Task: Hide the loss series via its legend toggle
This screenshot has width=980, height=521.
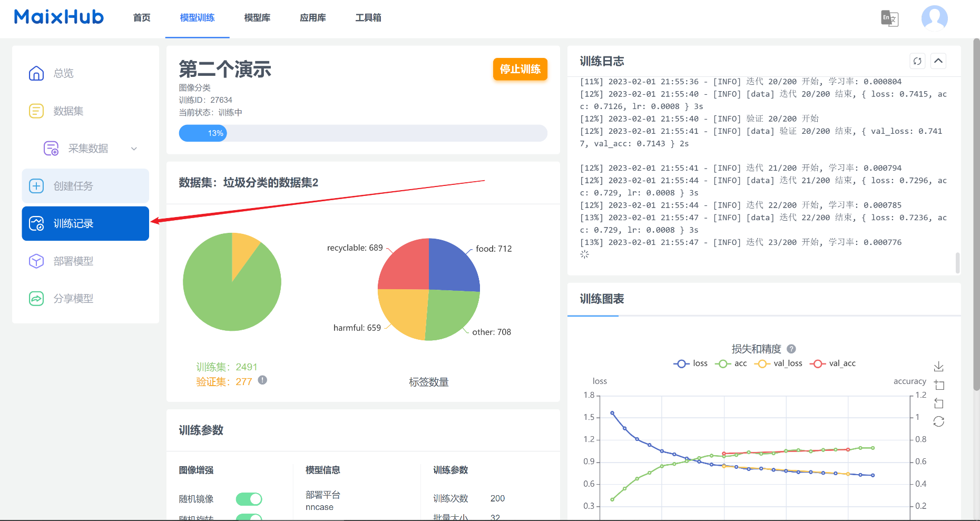Action: (x=690, y=363)
